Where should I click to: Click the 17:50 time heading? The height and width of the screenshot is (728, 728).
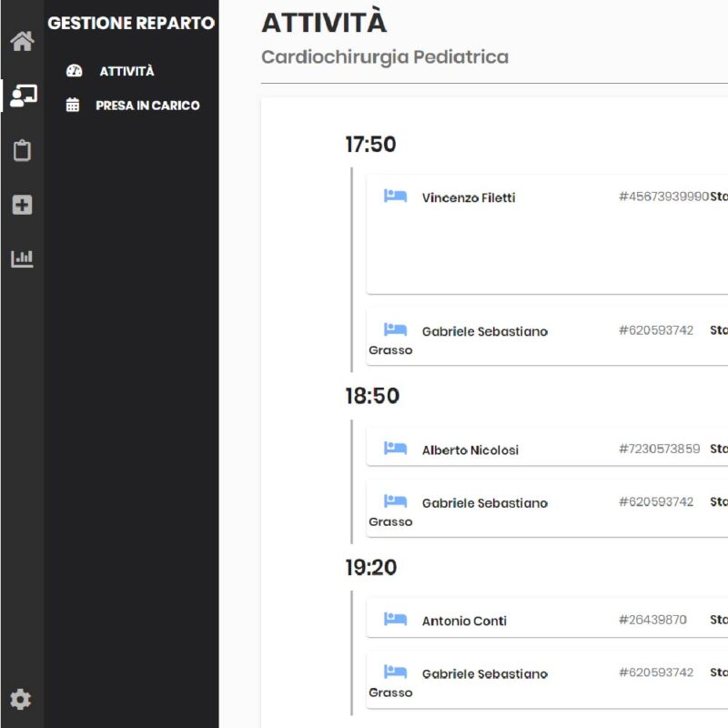point(370,145)
